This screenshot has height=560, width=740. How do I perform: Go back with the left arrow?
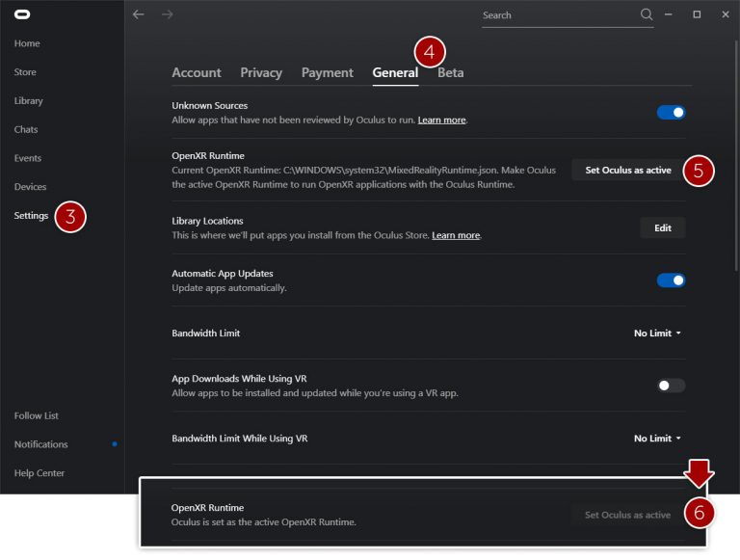(139, 14)
